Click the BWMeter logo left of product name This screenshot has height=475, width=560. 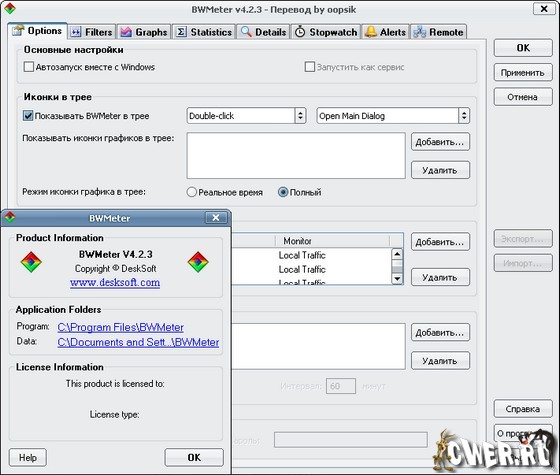pyautogui.click(x=31, y=262)
